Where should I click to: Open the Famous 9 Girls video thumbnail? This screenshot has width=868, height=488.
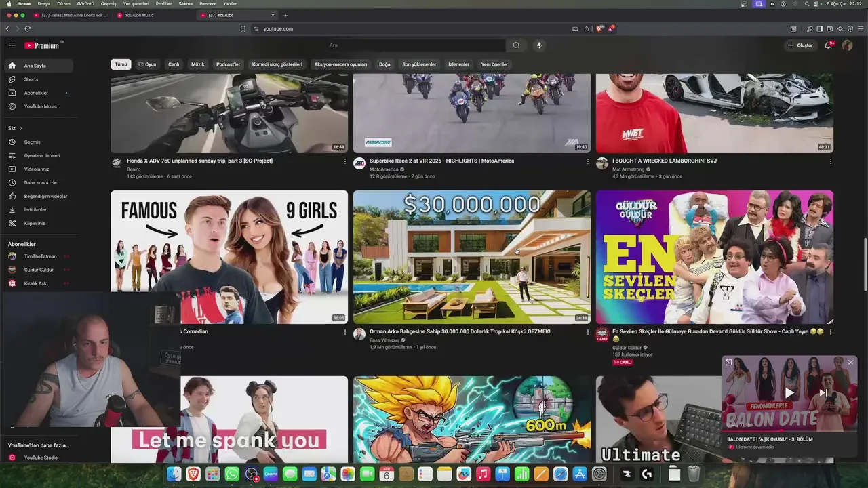click(229, 257)
